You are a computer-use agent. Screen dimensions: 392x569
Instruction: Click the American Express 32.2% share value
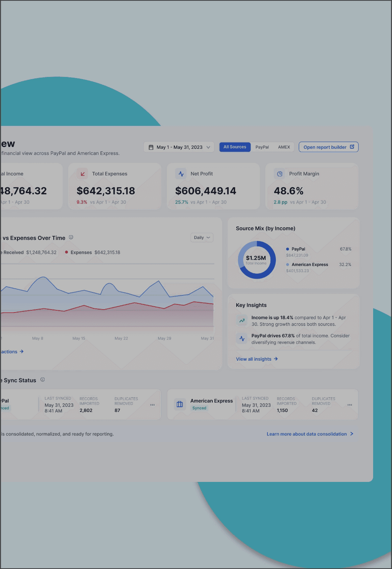[345, 265]
